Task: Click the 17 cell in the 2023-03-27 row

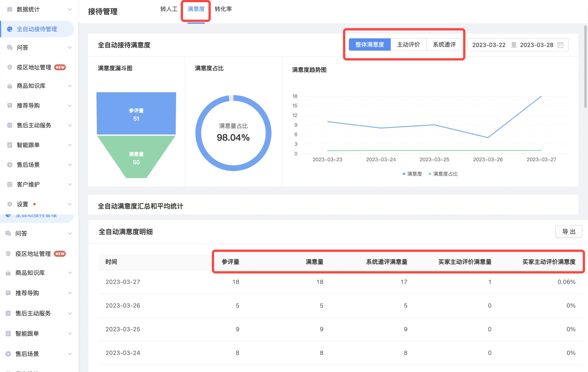Action: (404, 282)
